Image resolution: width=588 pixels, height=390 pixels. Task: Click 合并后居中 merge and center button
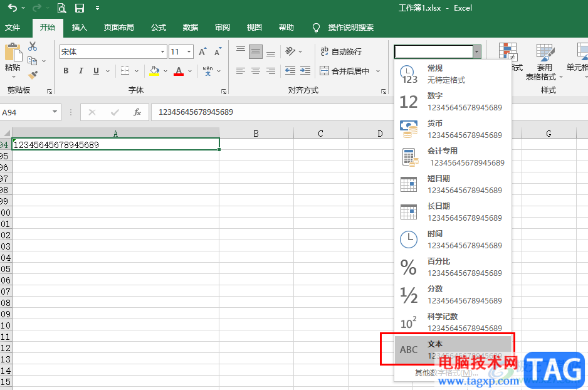coord(345,70)
